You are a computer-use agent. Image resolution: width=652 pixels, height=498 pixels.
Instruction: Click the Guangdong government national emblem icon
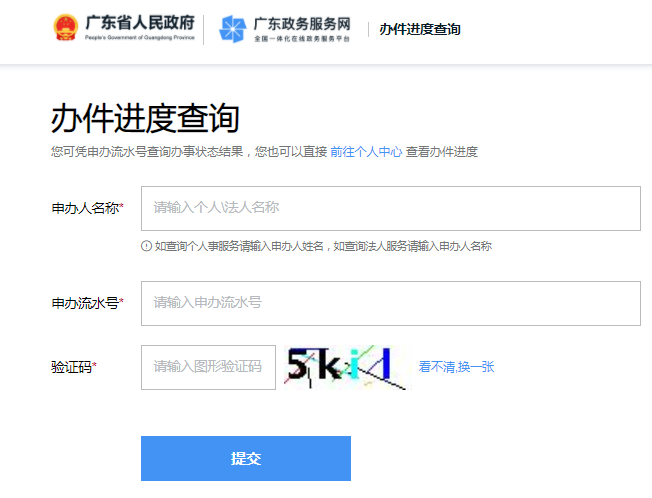tap(66, 29)
